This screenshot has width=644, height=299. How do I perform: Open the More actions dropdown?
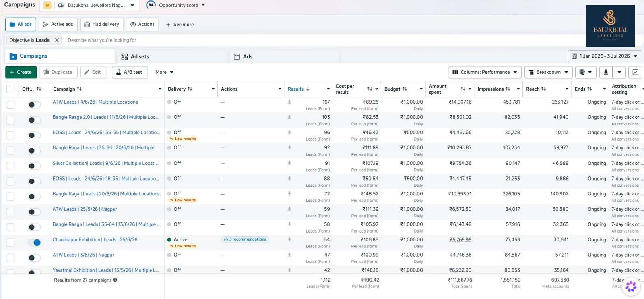(x=164, y=72)
